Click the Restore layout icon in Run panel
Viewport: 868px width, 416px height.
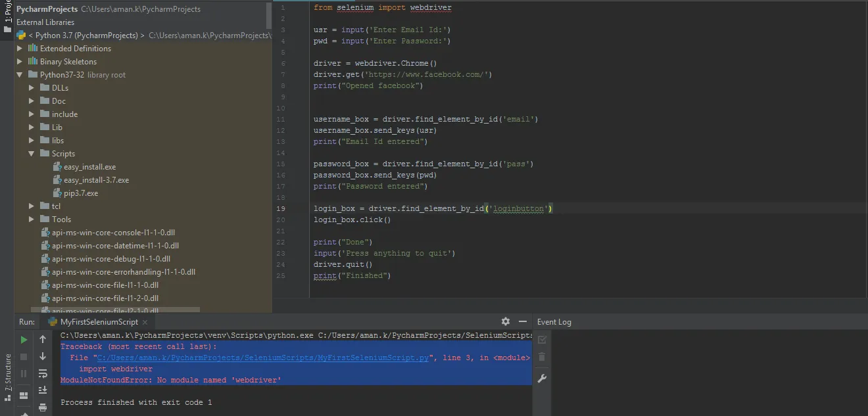tap(24, 396)
